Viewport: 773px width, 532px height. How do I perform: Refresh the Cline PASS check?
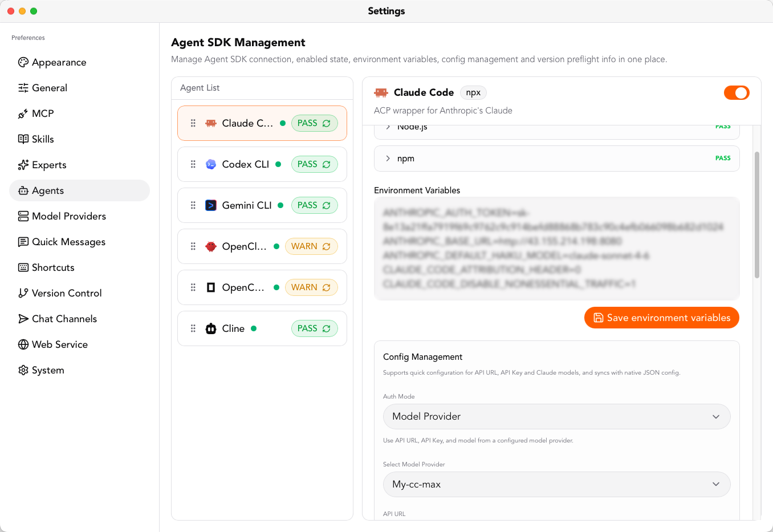327,328
